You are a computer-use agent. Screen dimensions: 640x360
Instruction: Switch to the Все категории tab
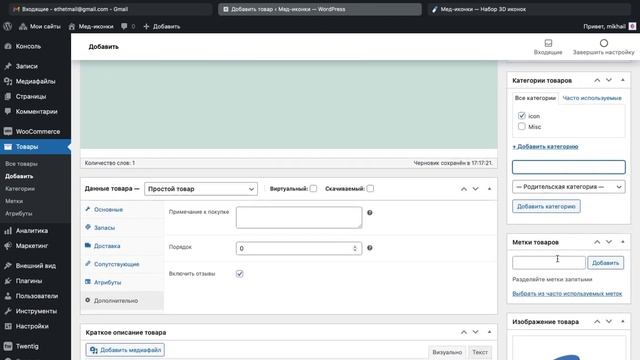point(535,98)
